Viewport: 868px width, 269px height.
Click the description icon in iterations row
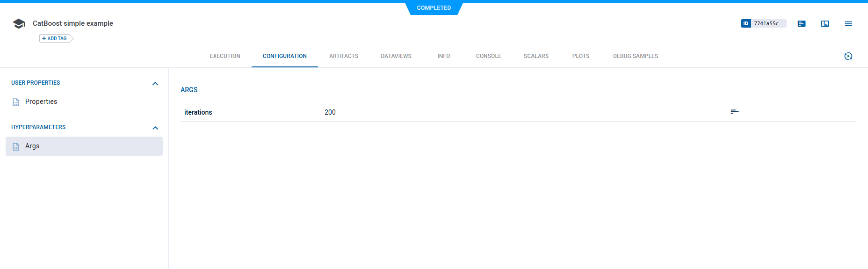click(734, 112)
